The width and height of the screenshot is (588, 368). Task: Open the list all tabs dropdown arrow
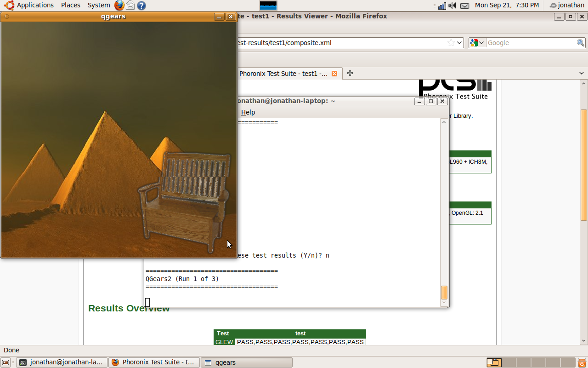pyautogui.click(x=582, y=73)
